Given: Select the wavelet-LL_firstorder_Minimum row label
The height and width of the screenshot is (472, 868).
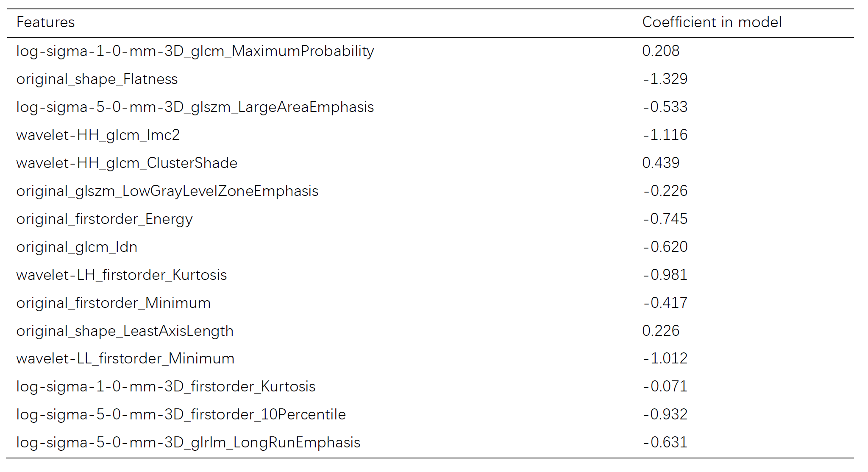Looking at the screenshot, I should click(125, 359).
